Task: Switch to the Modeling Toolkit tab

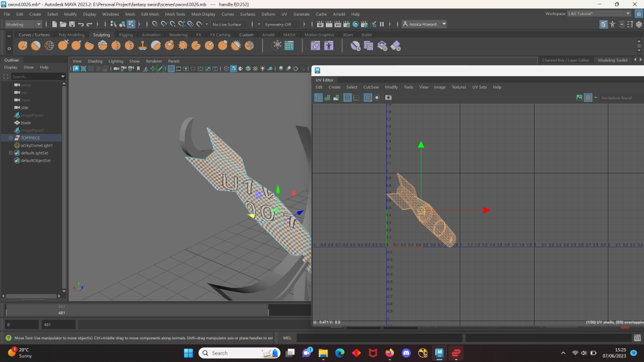Action: [x=613, y=60]
